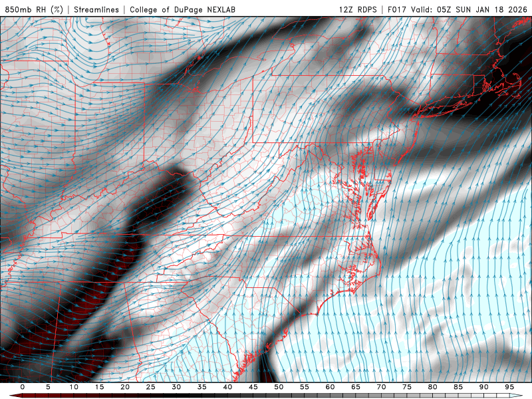Click the colorbar label "65"
This screenshot has width=532, height=399.
(356, 387)
